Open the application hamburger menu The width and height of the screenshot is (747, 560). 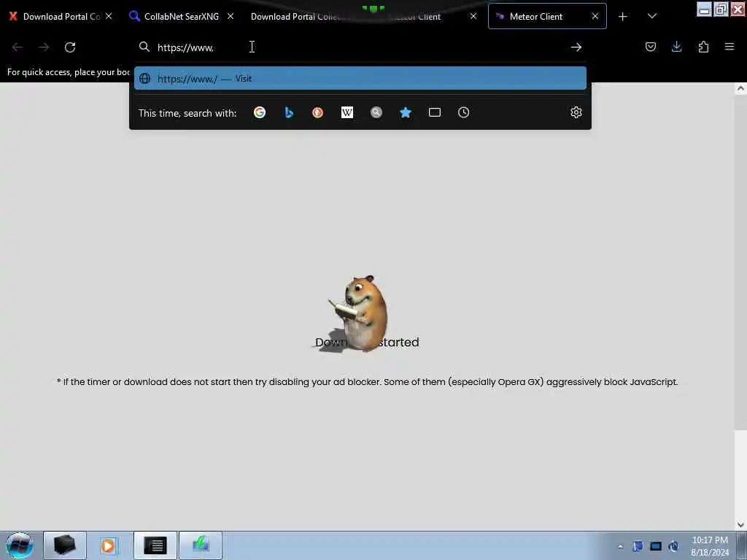(x=729, y=47)
